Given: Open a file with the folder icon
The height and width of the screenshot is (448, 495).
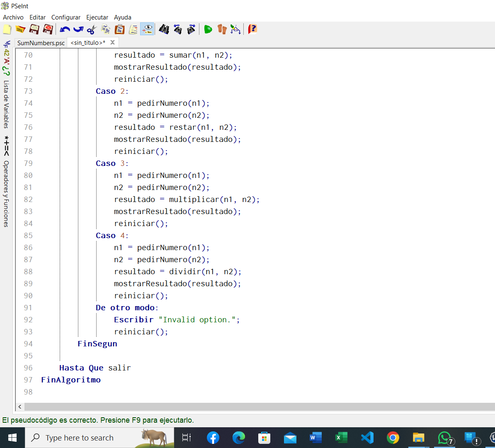Looking at the screenshot, I should 20,29.
